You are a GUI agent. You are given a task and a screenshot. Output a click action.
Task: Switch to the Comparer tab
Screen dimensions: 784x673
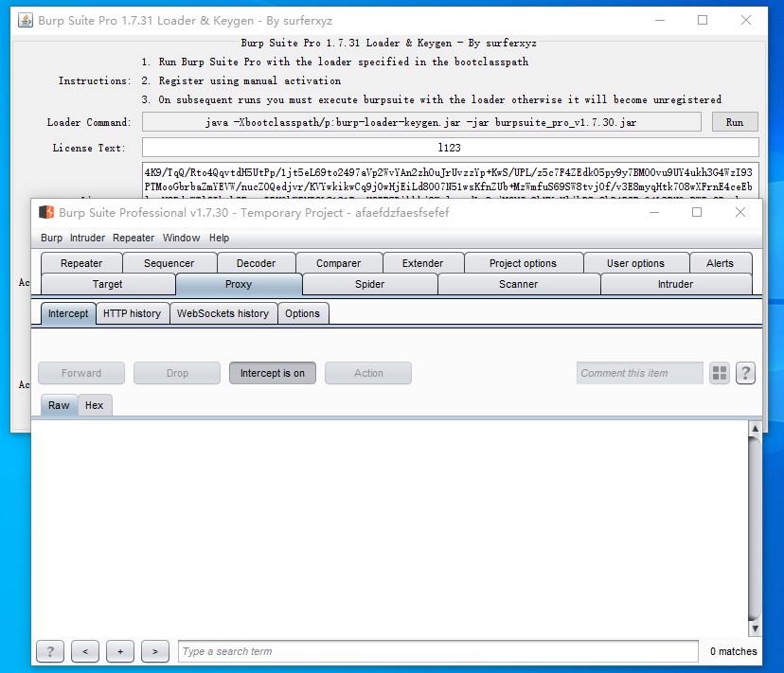338,263
